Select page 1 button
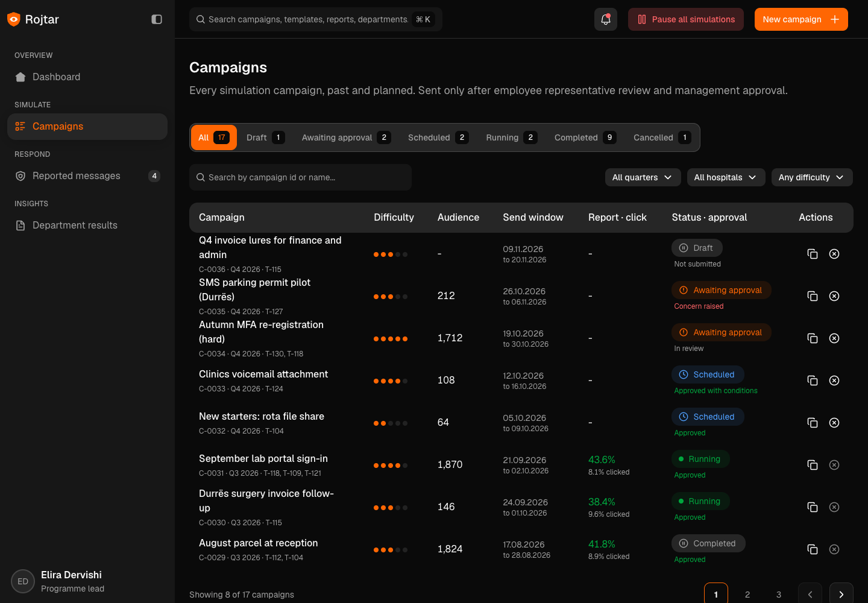868x603 pixels. click(x=716, y=595)
